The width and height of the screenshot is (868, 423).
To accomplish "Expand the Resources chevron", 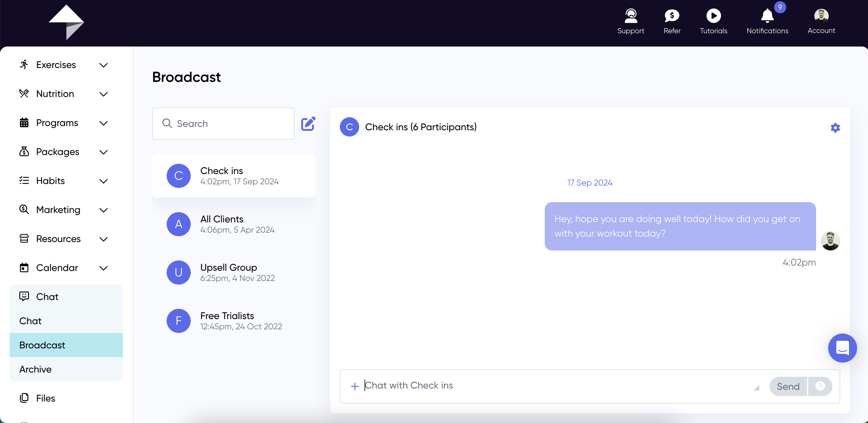I will 104,239.
